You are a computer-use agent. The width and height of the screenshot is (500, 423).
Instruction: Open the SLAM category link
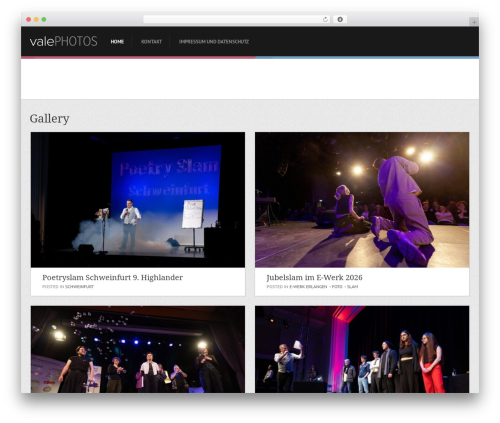point(352,287)
